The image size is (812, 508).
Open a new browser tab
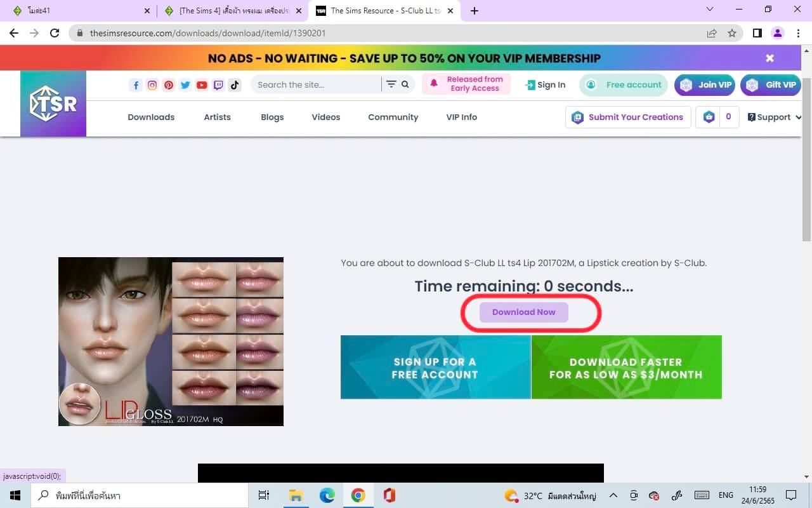[x=475, y=11]
